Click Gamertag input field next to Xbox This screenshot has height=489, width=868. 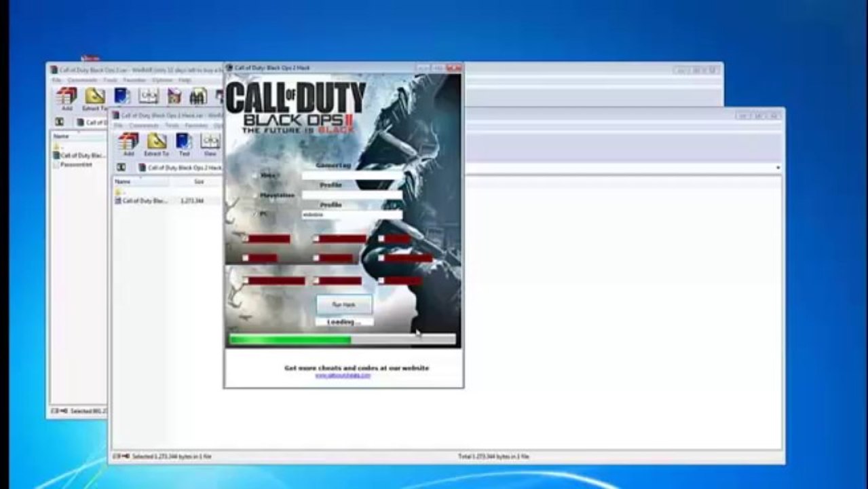(x=352, y=175)
